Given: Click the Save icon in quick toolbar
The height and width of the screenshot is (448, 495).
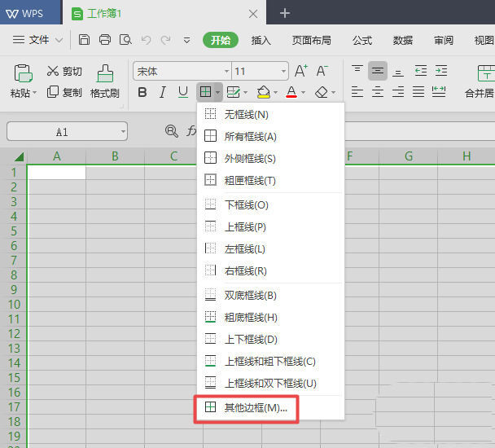Looking at the screenshot, I should (x=84, y=40).
